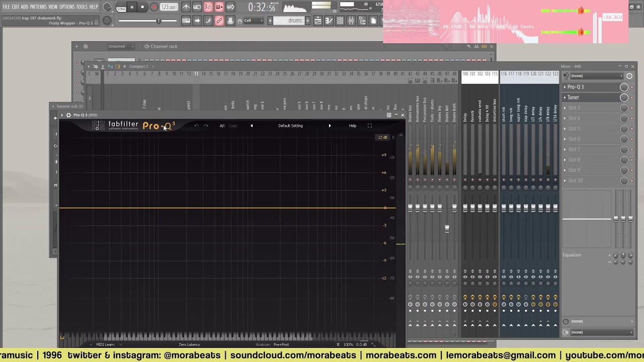This screenshot has width=644, height=362.
Task: Toggle the 3-2-1 countdown before recording
Action: tap(208, 7)
